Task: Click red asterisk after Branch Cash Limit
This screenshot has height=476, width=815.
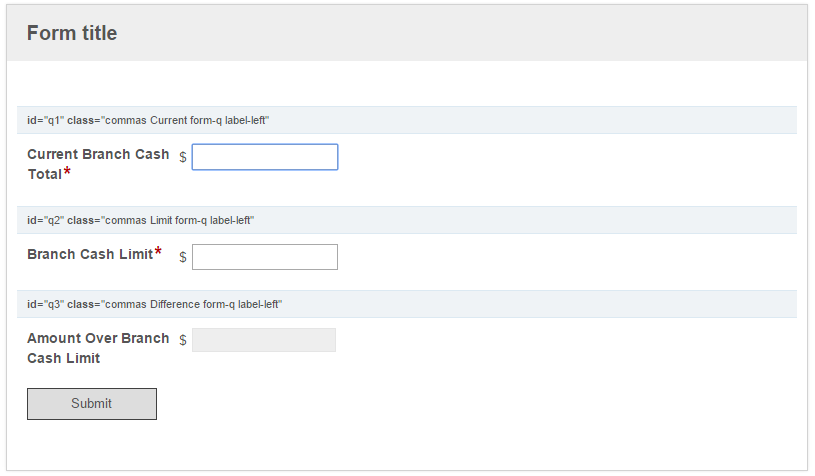Action: [x=158, y=252]
